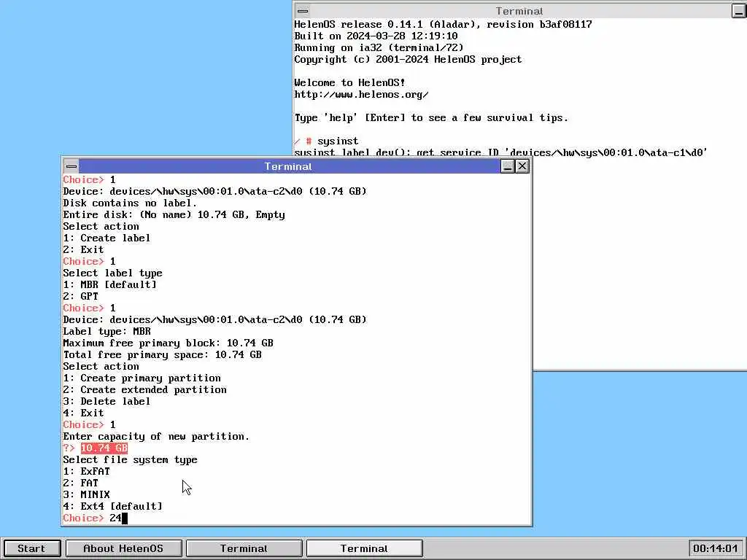Open the Start menu on taskbar

click(x=31, y=548)
